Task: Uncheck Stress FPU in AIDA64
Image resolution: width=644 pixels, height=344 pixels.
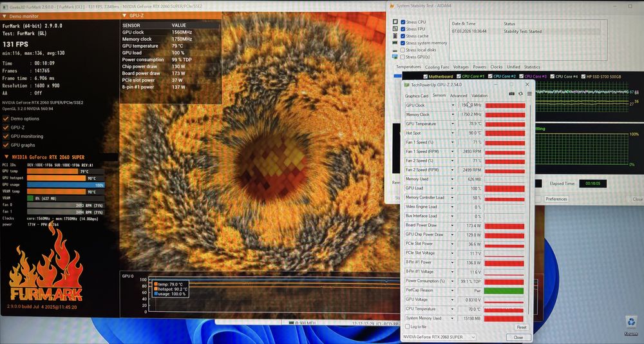Action: point(403,29)
